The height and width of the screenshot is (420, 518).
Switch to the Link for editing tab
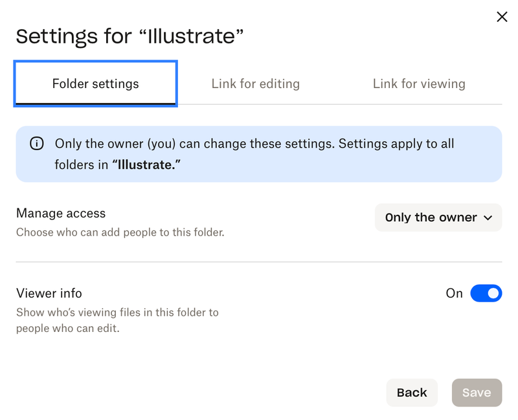coord(256,83)
